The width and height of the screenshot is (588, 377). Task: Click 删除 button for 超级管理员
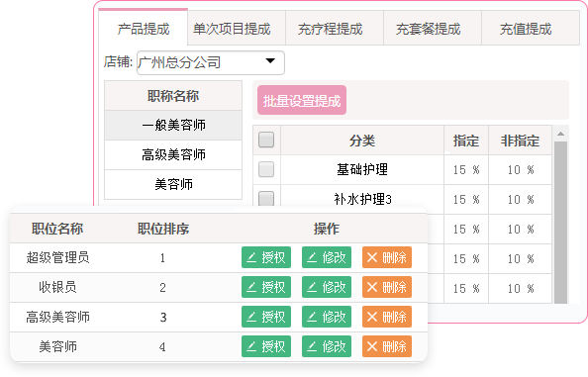[387, 257]
